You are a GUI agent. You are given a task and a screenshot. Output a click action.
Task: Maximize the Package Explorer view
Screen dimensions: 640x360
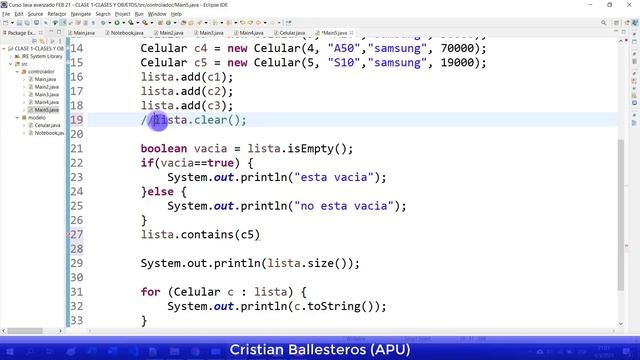pyautogui.click(x=59, y=32)
